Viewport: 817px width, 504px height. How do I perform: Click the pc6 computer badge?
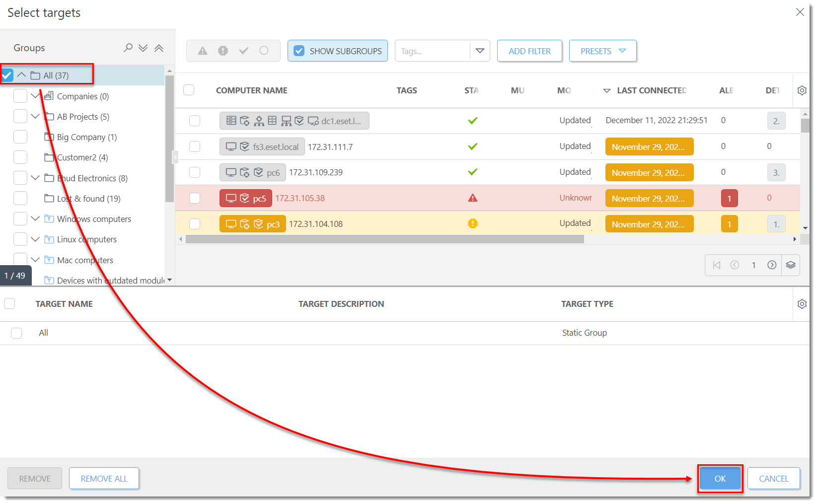[253, 172]
